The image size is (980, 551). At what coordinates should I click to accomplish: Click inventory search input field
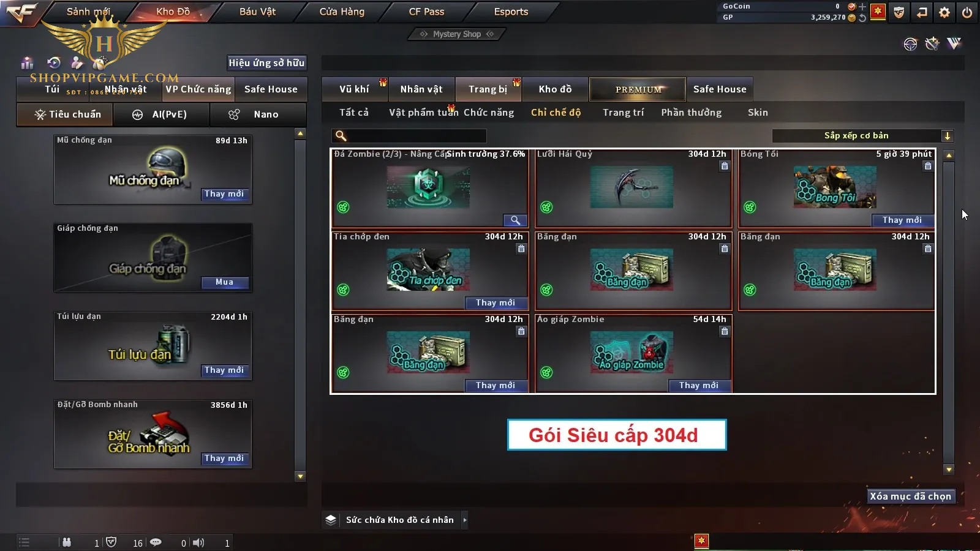[x=409, y=136]
